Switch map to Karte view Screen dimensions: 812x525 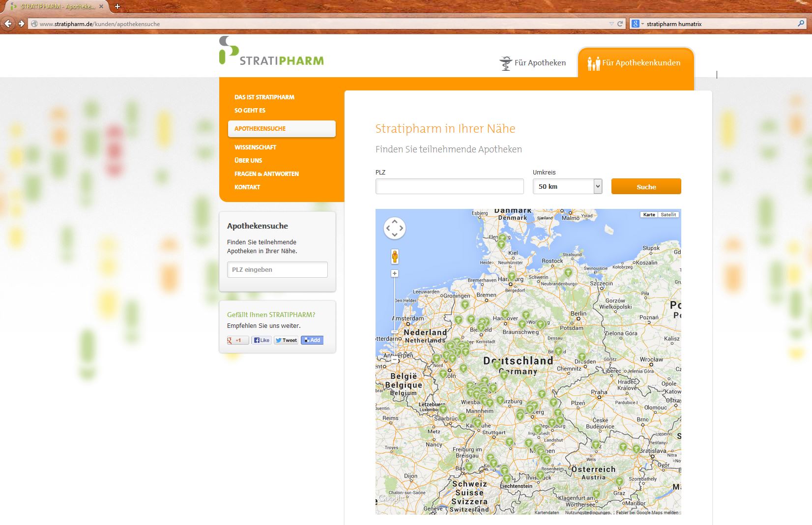(649, 215)
